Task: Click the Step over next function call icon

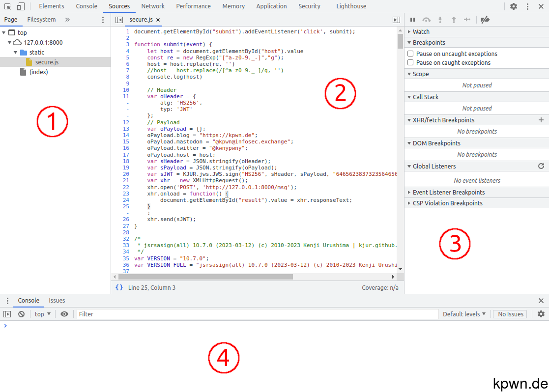Action: [x=427, y=20]
